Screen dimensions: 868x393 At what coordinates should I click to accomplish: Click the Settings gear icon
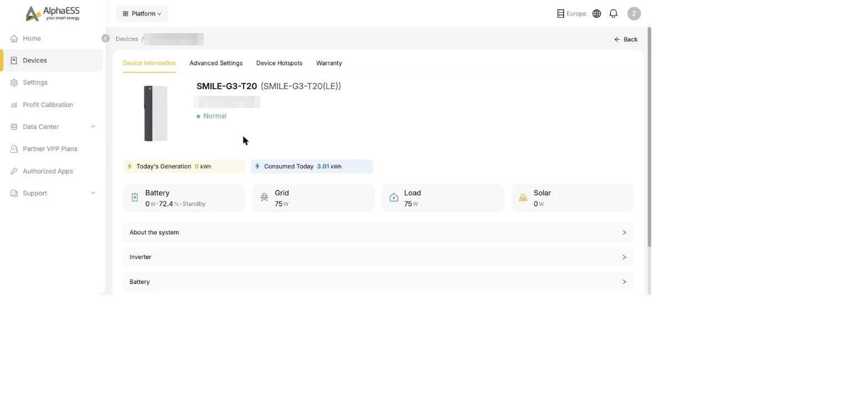click(14, 82)
